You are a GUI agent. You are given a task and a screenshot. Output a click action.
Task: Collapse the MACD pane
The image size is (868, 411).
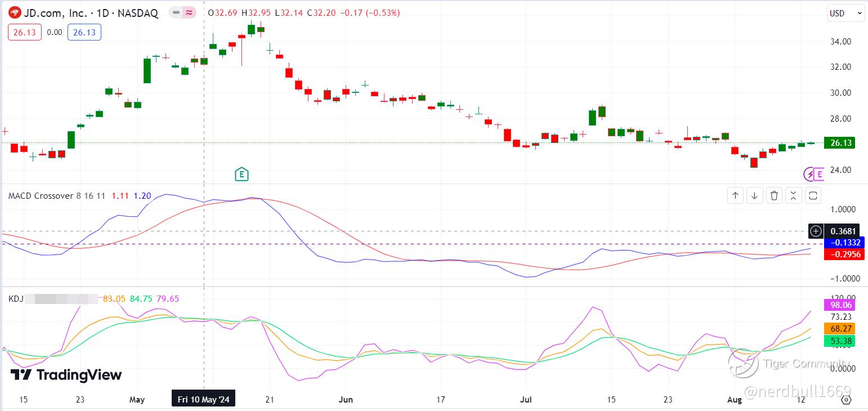[x=793, y=195]
